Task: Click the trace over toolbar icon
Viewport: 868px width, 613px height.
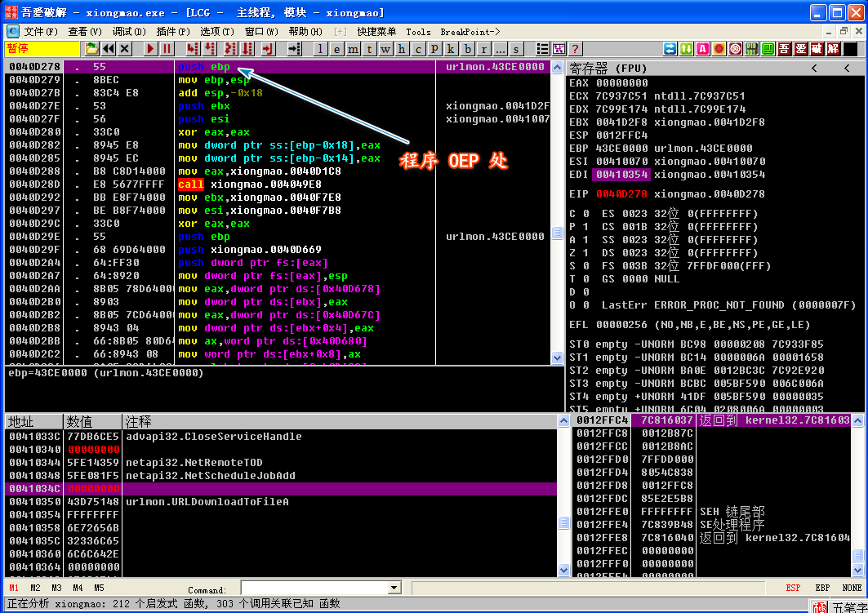Action: pyautogui.click(x=247, y=49)
